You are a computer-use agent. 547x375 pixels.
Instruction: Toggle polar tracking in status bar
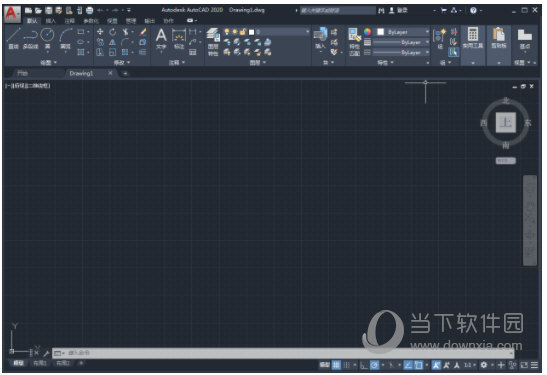374,365
